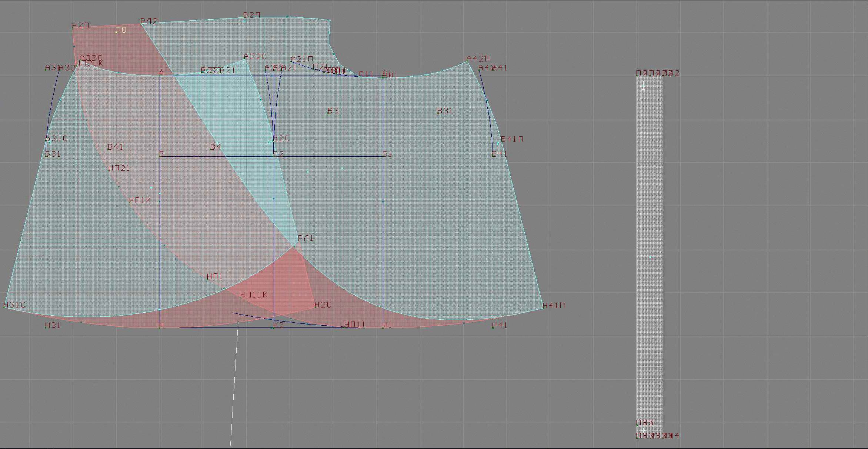
Task: Select point label Н2П
Action: [81, 26]
